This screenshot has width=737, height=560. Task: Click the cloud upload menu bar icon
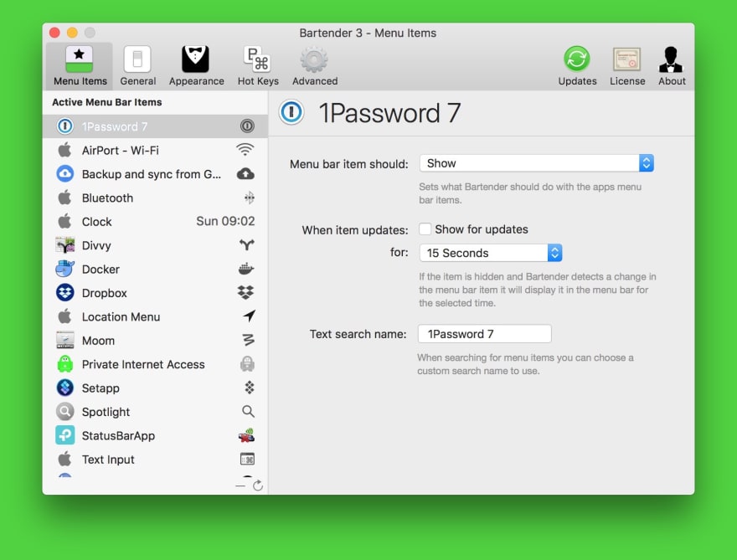pyautogui.click(x=245, y=174)
